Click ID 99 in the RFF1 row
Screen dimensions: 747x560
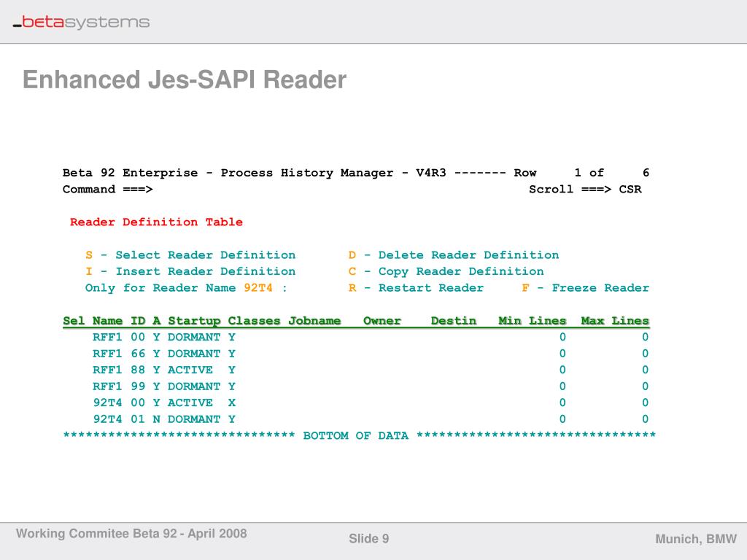(138, 386)
